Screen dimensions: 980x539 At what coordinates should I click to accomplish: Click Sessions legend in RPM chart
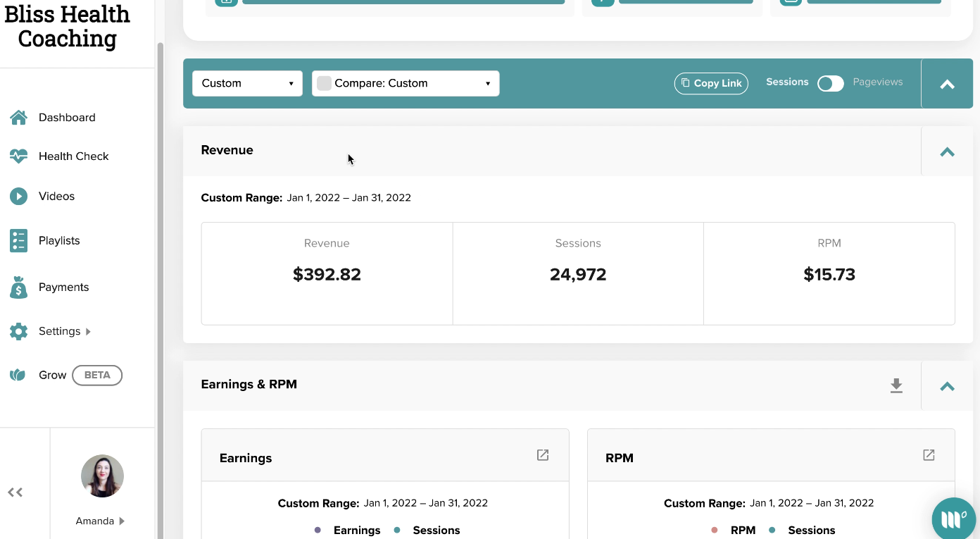812,531
